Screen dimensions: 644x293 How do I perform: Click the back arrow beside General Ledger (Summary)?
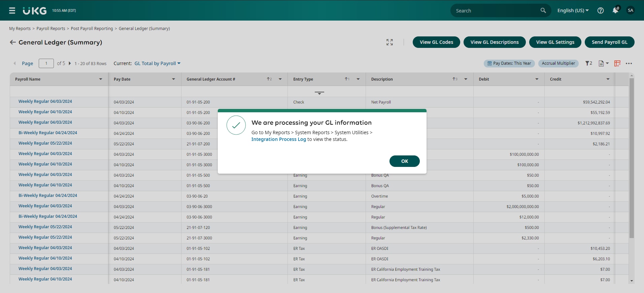click(x=13, y=42)
